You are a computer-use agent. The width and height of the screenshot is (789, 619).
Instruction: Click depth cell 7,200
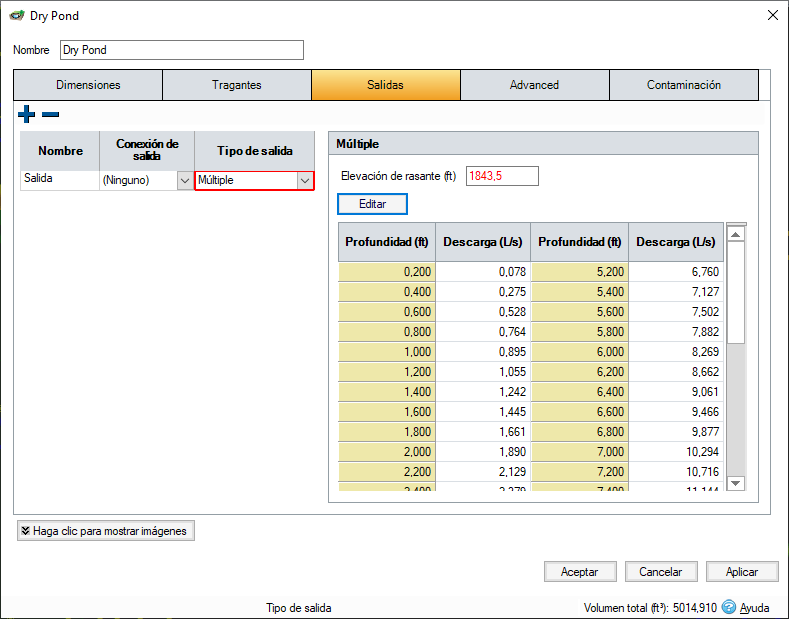580,472
